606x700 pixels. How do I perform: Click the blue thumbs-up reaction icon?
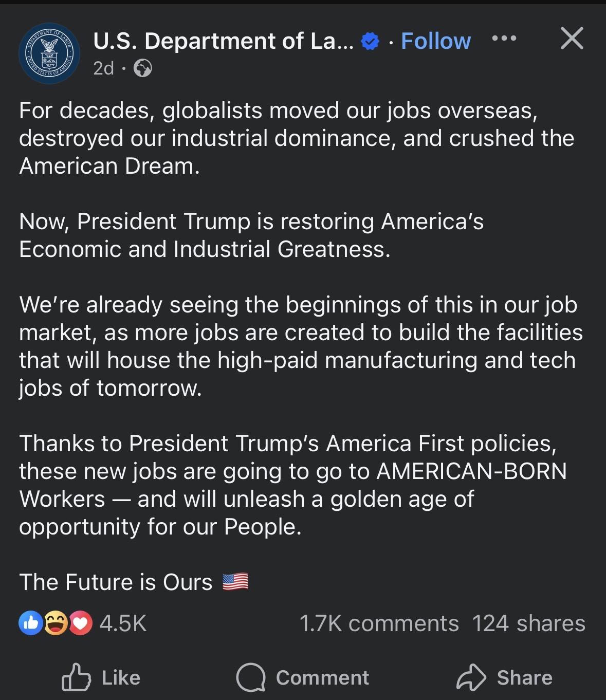[30, 623]
